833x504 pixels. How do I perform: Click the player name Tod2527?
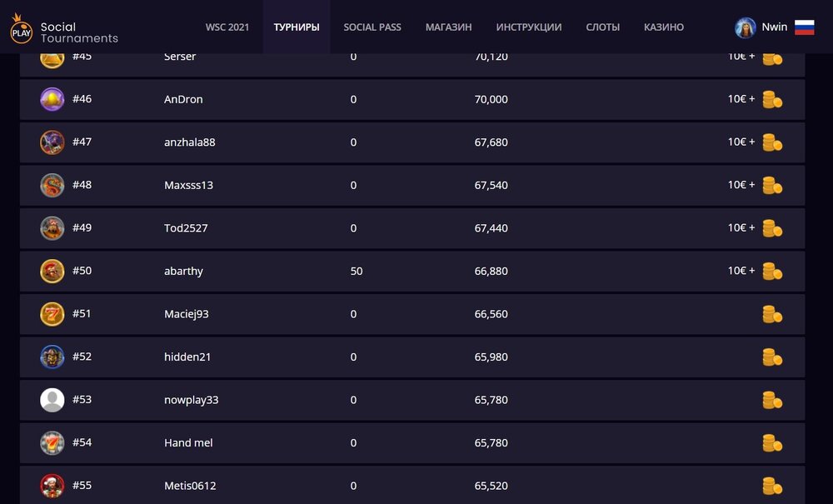(x=184, y=228)
